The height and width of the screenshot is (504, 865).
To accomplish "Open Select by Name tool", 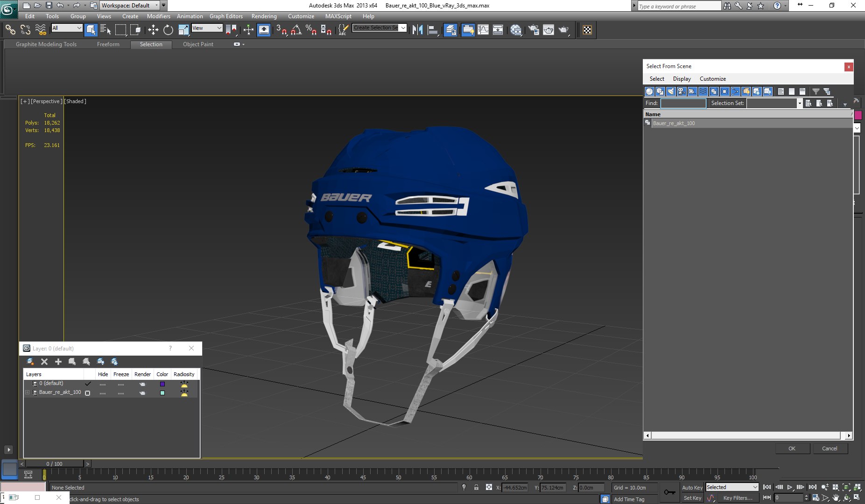I will coord(105,30).
